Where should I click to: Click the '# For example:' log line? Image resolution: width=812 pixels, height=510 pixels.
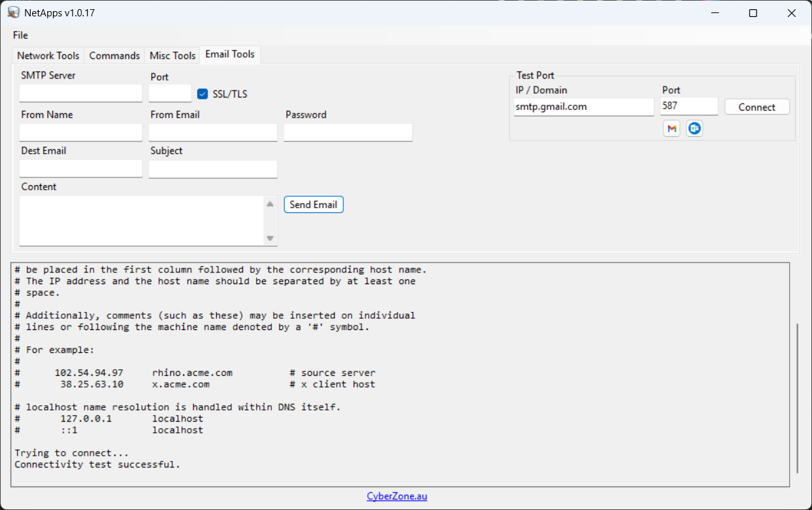coord(54,350)
